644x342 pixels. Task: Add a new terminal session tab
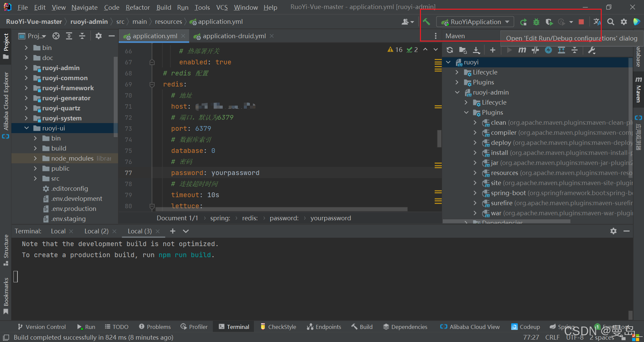(173, 231)
